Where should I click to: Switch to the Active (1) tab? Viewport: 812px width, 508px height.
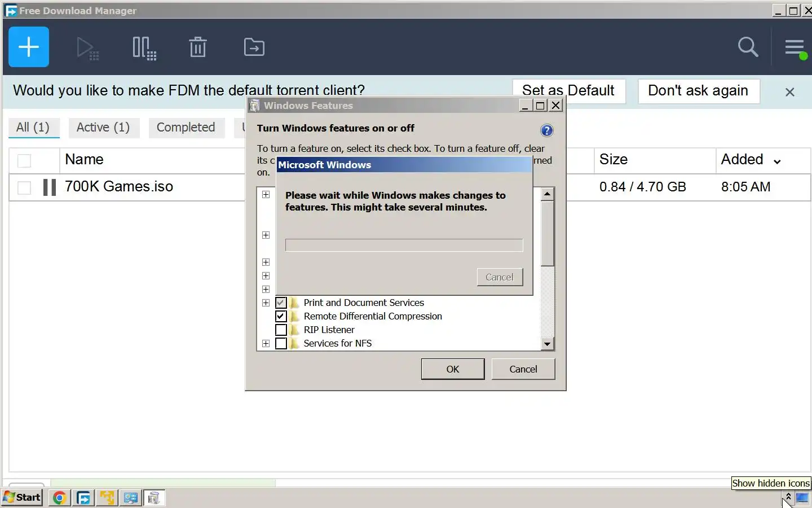click(103, 127)
